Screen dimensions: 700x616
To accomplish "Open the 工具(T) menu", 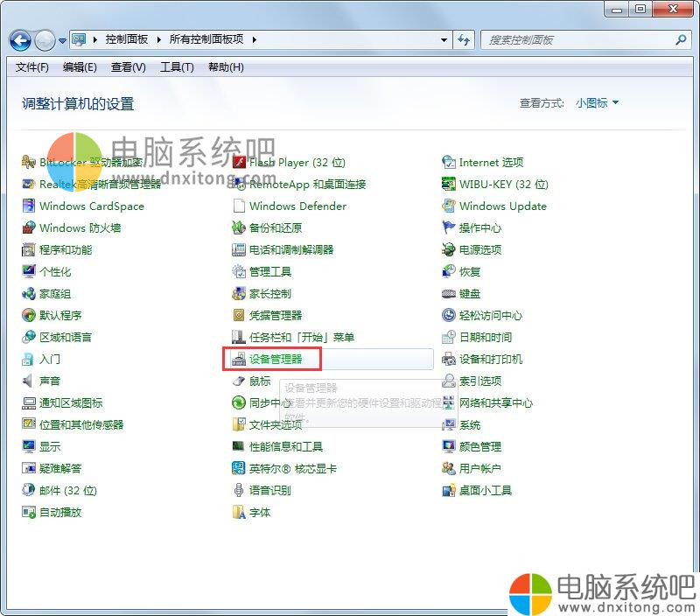I will (178, 67).
